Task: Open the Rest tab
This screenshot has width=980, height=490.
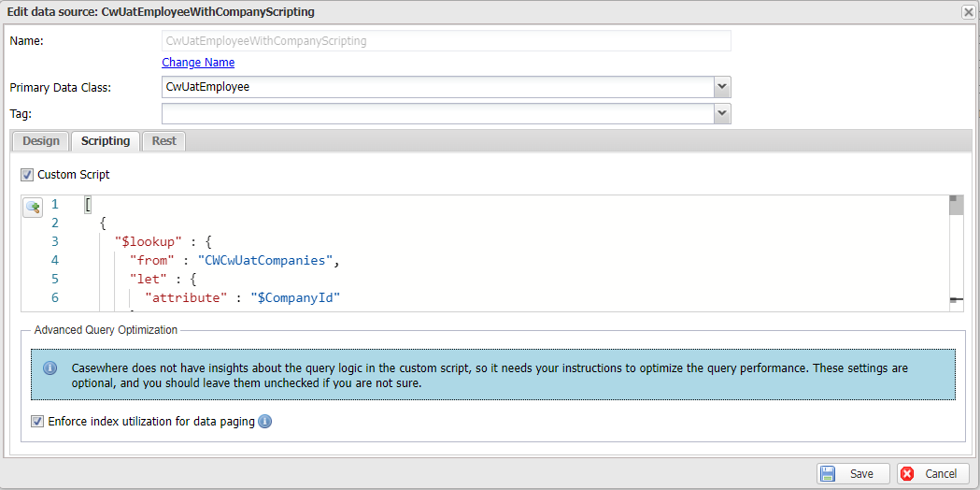Action: tap(164, 141)
